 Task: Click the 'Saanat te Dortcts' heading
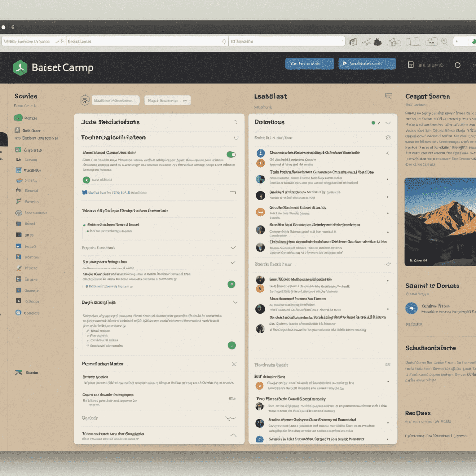(x=432, y=286)
